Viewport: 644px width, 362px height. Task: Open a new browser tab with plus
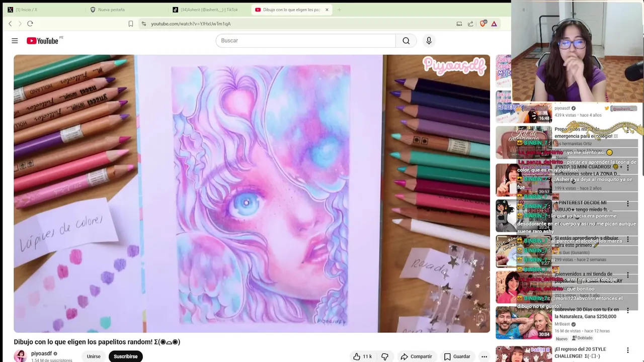coord(339,10)
